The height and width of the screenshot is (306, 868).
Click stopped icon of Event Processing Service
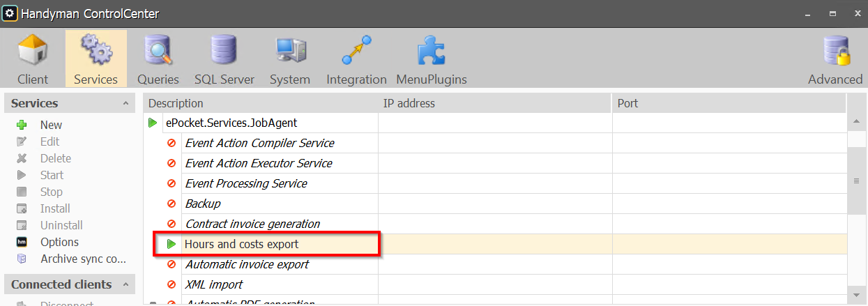pyautogui.click(x=172, y=183)
